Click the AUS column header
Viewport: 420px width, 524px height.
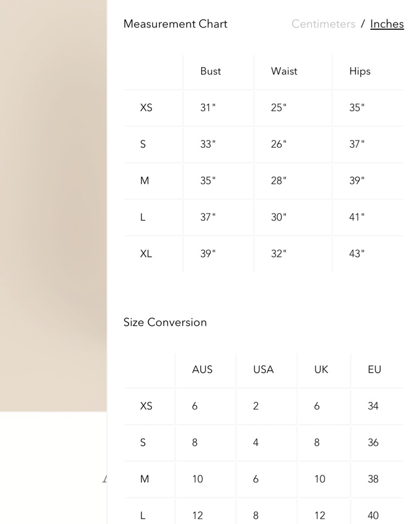pyautogui.click(x=202, y=369)
